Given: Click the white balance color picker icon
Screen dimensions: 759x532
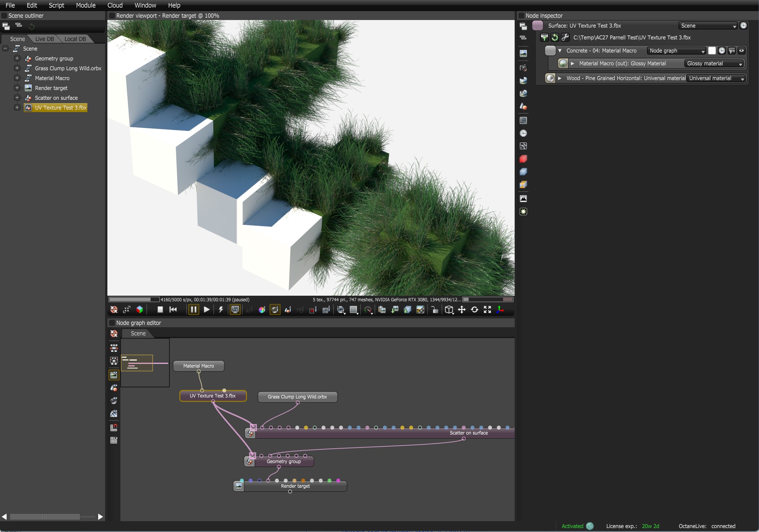Looking at the screenshot, I should click(262, 309).
